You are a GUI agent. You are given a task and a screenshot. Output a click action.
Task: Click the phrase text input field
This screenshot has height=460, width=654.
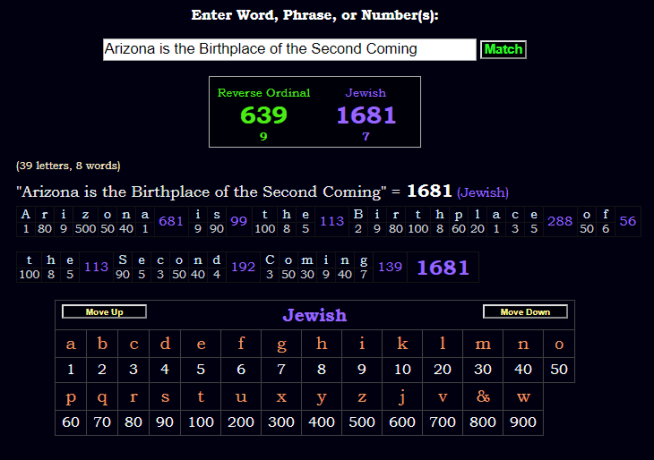289,49
